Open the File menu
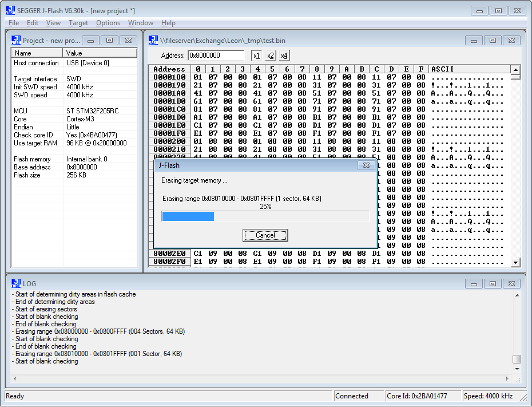The image size is (532, 407). click(x=14, y=23)
